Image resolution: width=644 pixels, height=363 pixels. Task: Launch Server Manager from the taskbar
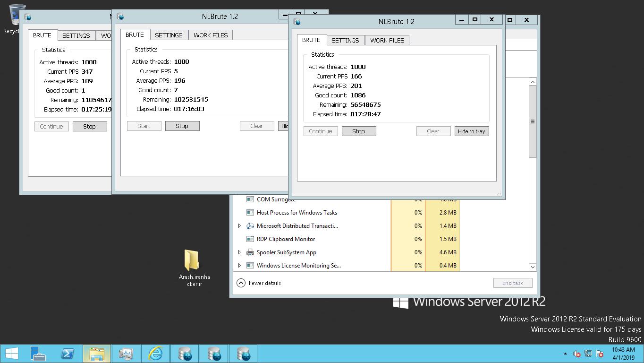38,354
